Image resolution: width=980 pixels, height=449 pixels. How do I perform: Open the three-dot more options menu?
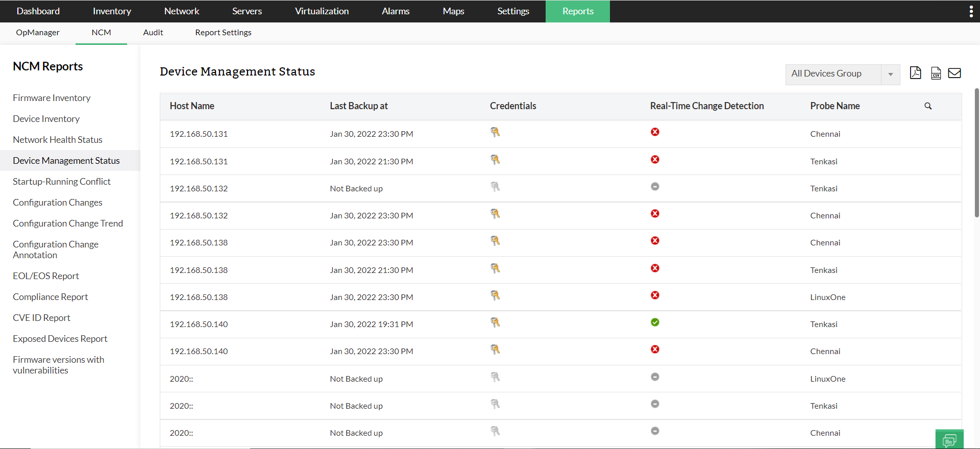(971, 11)
